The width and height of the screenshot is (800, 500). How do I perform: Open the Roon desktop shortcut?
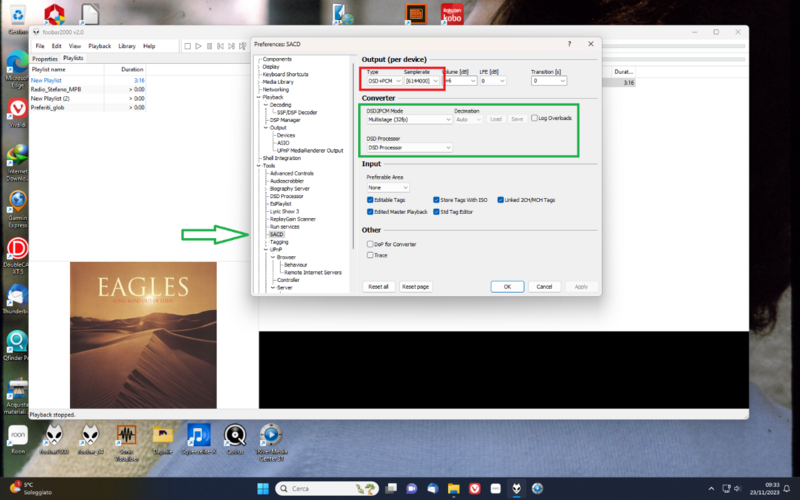pyautogui.click(x=18, y=439)
